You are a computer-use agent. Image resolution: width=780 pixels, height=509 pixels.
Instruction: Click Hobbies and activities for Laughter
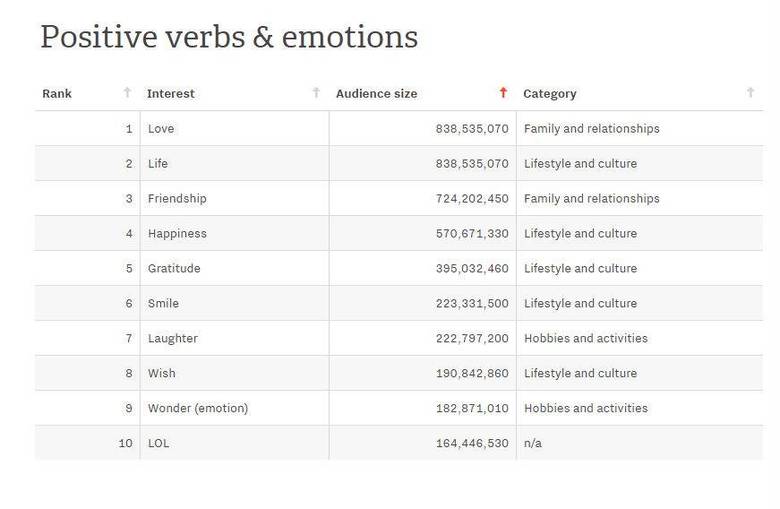tap(586, 339)
